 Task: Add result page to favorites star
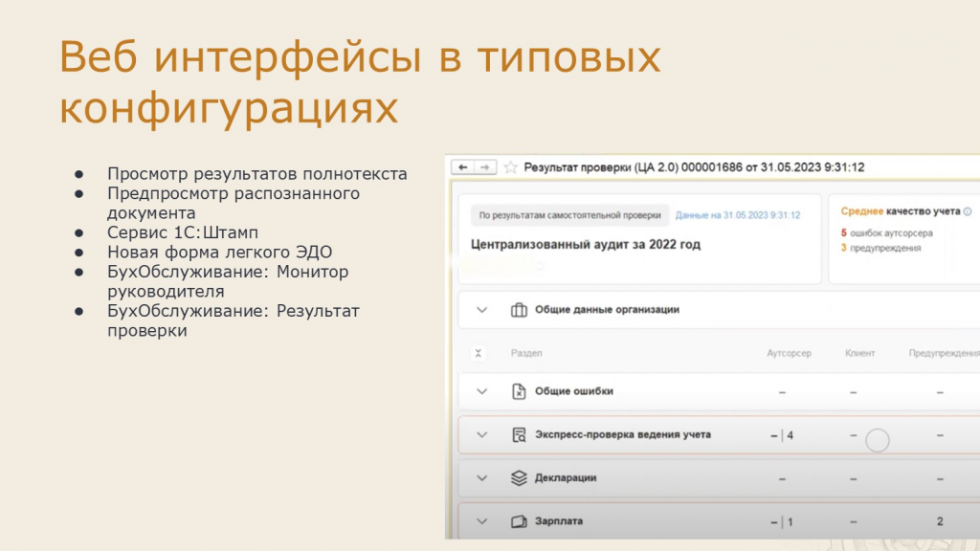[511, 167]
